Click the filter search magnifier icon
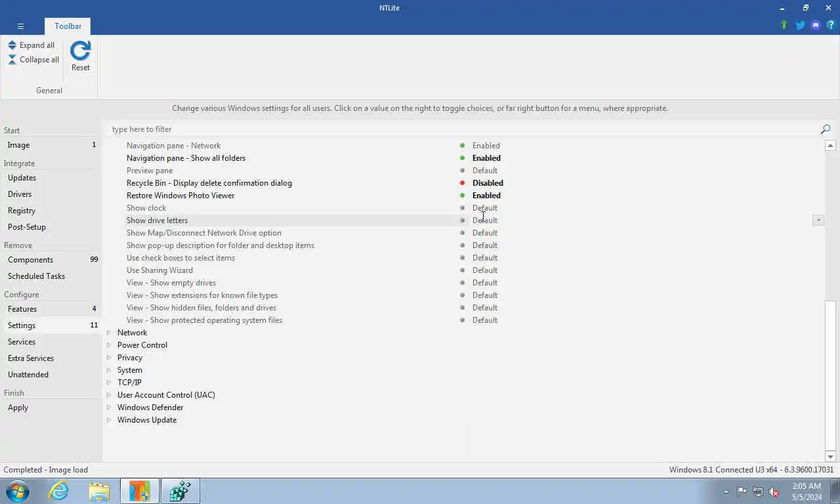The width and height of the screenshot is (840, 504). tap(826, 129)
